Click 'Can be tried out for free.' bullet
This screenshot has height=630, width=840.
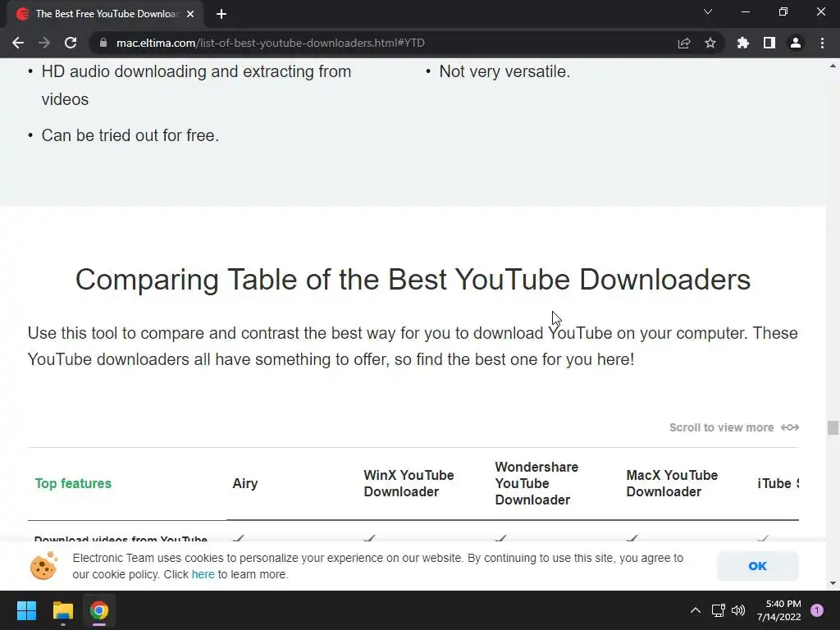130,135
